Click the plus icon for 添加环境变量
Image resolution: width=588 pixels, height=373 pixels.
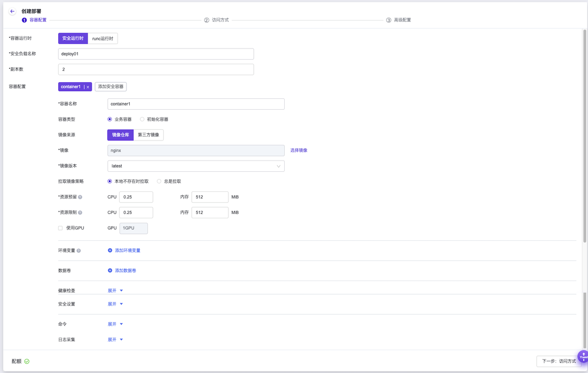pyautogui.click(x=110, y=250)
